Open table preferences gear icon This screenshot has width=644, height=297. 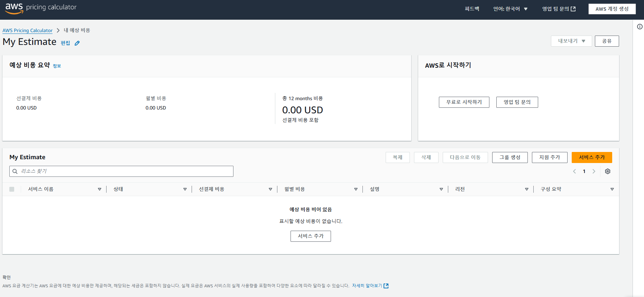click(x=608, y=171)
